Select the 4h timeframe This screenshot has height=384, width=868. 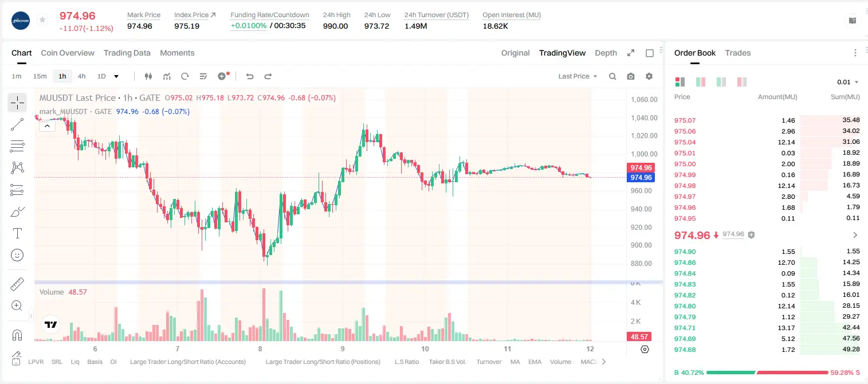point(81,76)
